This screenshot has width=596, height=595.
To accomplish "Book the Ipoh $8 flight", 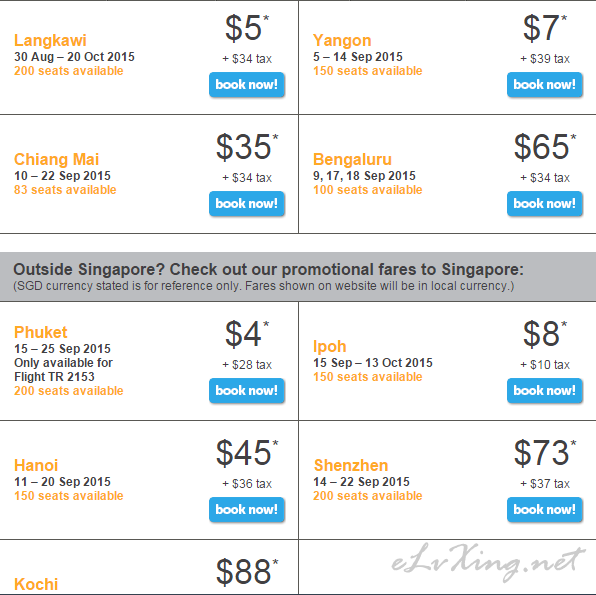I will [x=545, y=390].
